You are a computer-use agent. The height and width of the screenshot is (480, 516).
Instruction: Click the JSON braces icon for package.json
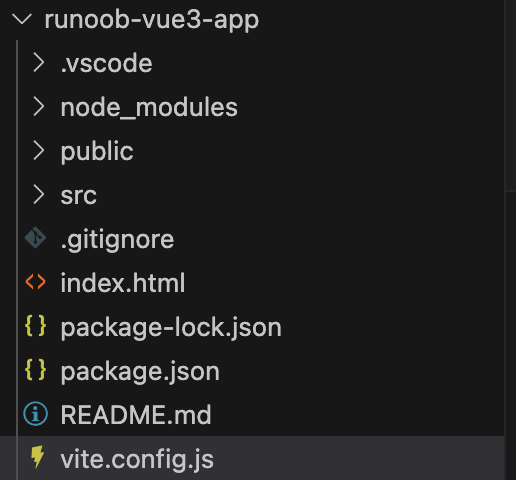coord(35,370)
